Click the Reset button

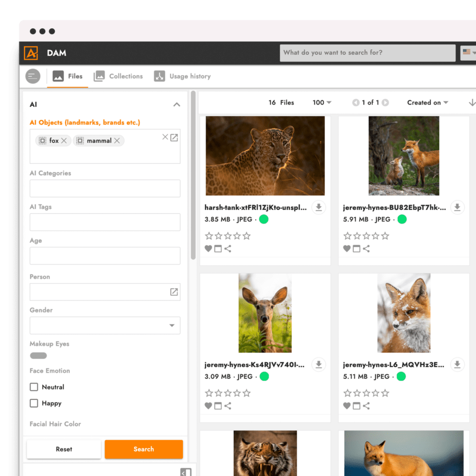tap(64, 450)
